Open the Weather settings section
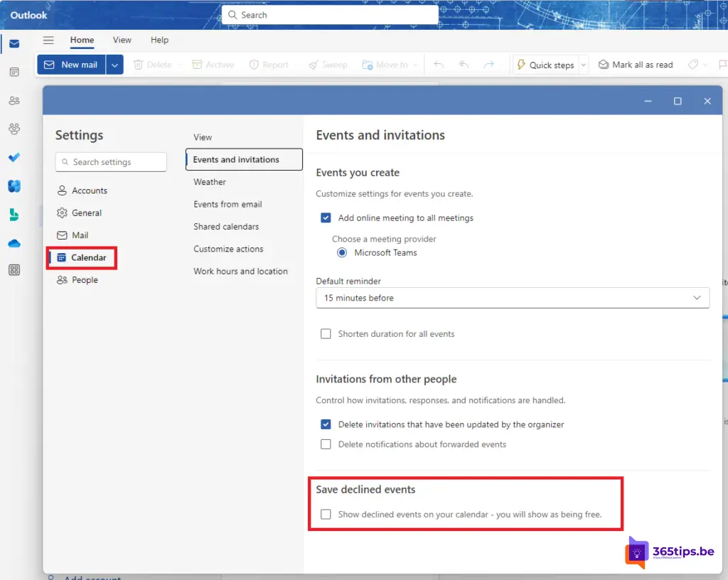Image resolution: width=728 pixels, height=580 pixels. click(x=210, y=182)
